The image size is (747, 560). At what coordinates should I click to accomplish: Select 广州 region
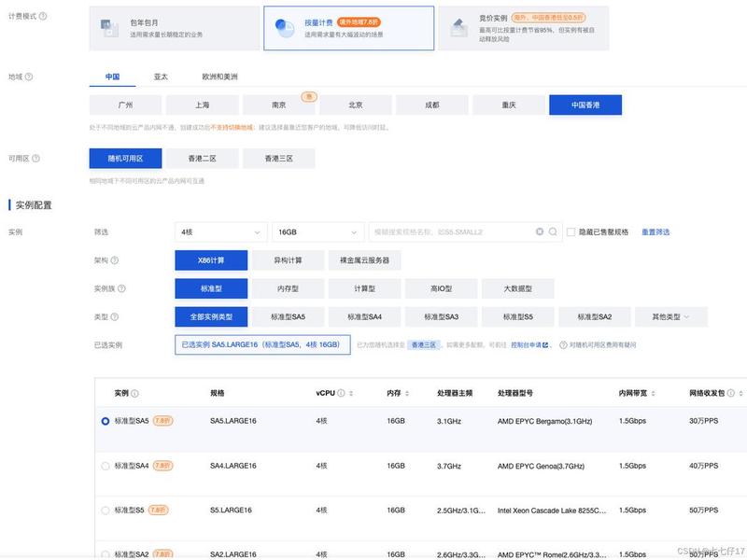click(125, 105)
